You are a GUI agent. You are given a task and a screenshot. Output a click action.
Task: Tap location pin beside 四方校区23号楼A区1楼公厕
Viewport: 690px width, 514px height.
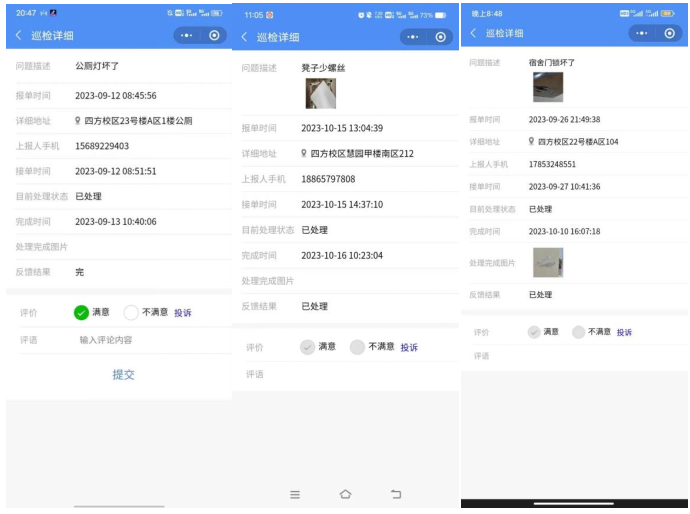[78, 121]
